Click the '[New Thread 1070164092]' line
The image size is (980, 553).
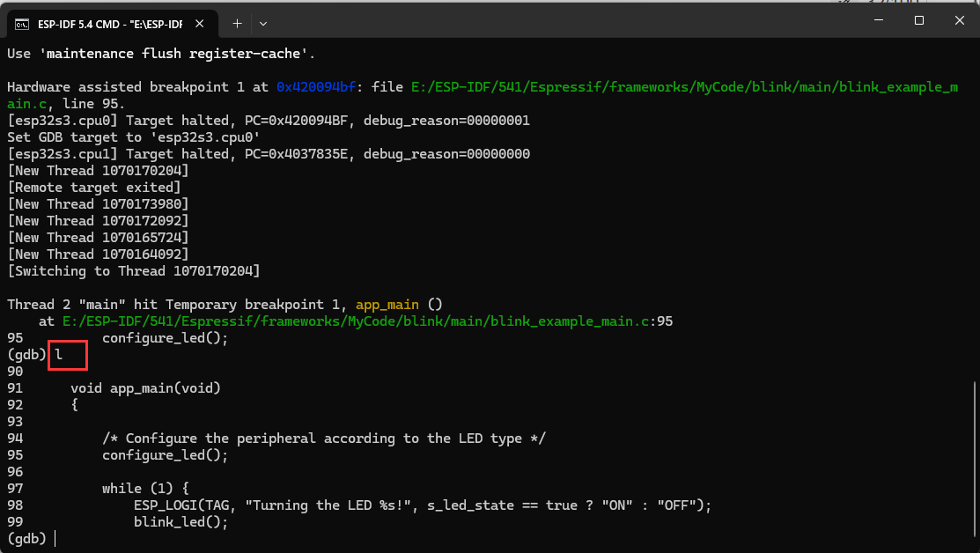(98, 254)
